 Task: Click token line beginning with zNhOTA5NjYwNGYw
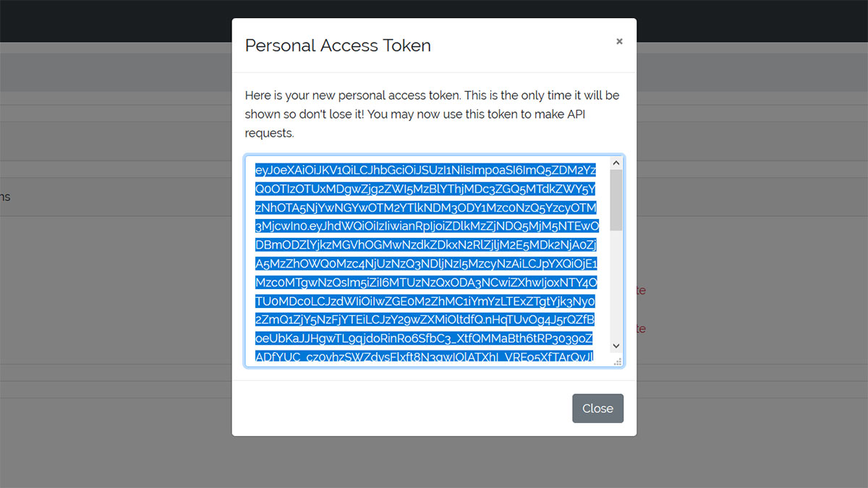pos(425,208)
